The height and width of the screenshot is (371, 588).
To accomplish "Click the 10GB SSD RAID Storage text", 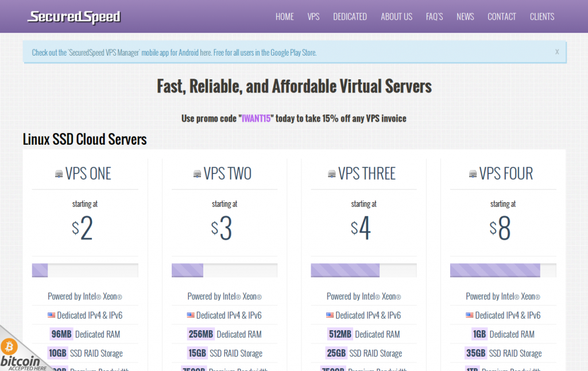I will (x=85, y=353).
